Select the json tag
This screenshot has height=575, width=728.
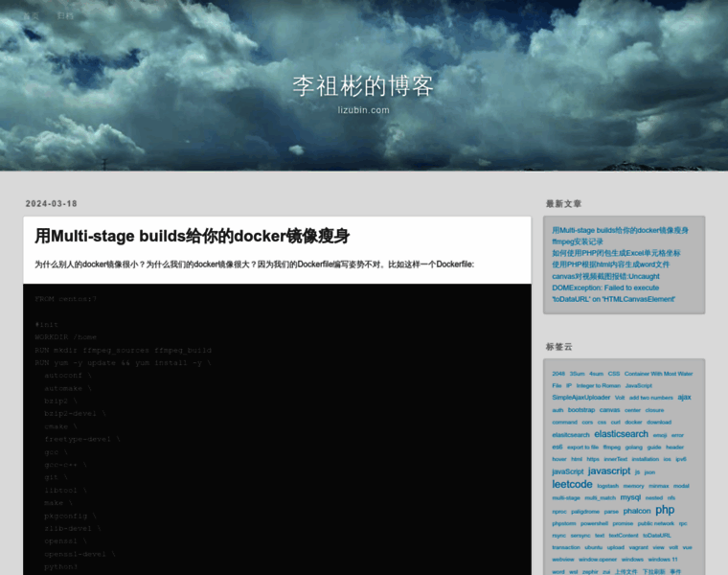point(649,472)
